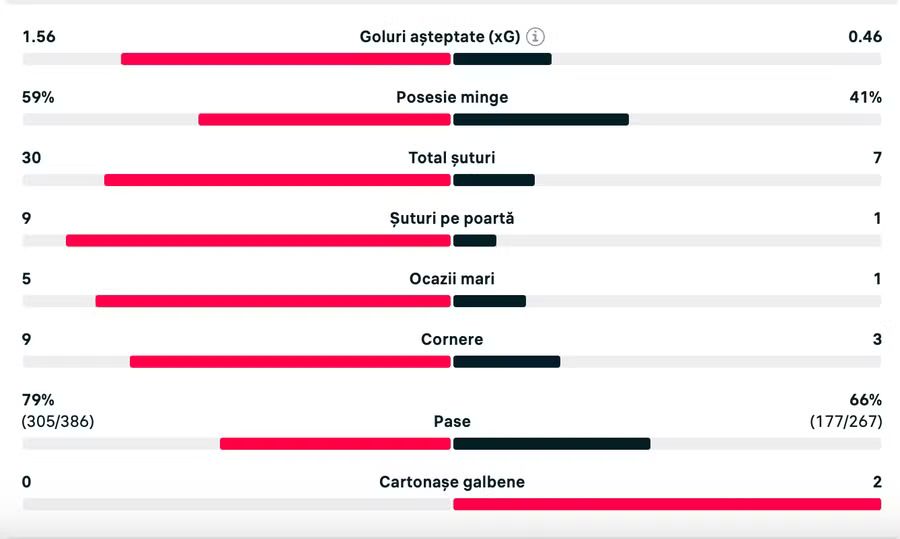Click the (177/267) pass count text
900x539 pixels.
[846, 422]
